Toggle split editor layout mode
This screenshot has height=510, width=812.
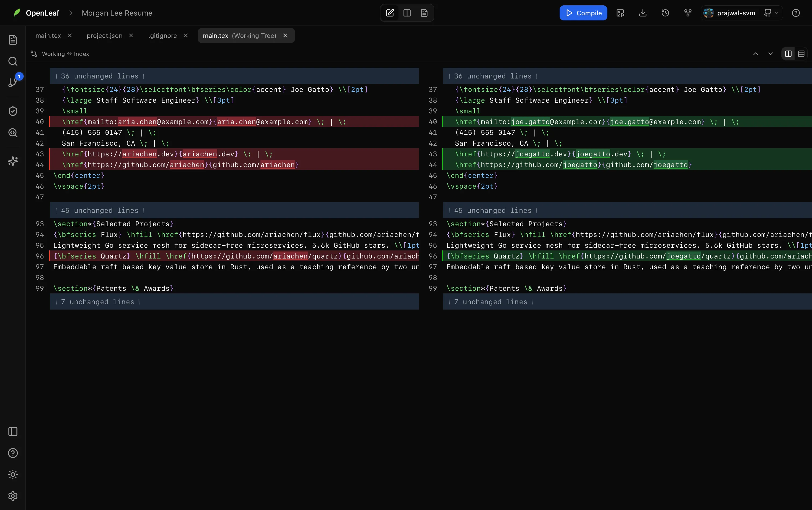407,13
